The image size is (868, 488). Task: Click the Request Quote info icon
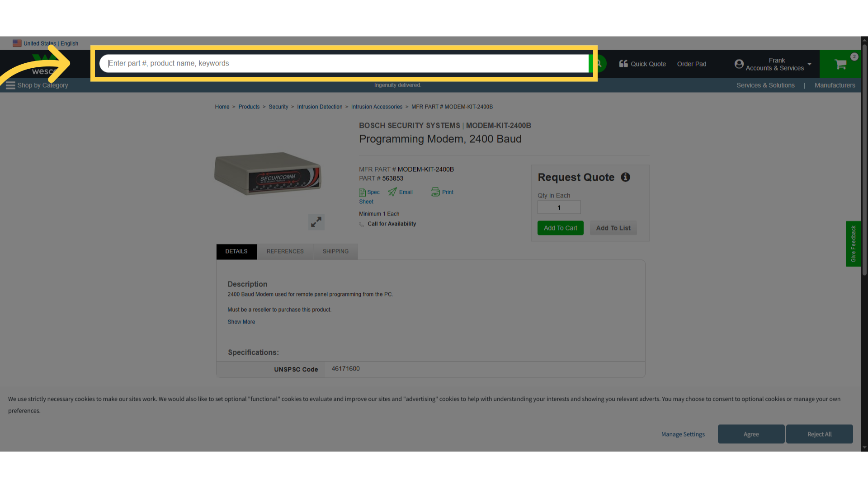click(625, 177)
